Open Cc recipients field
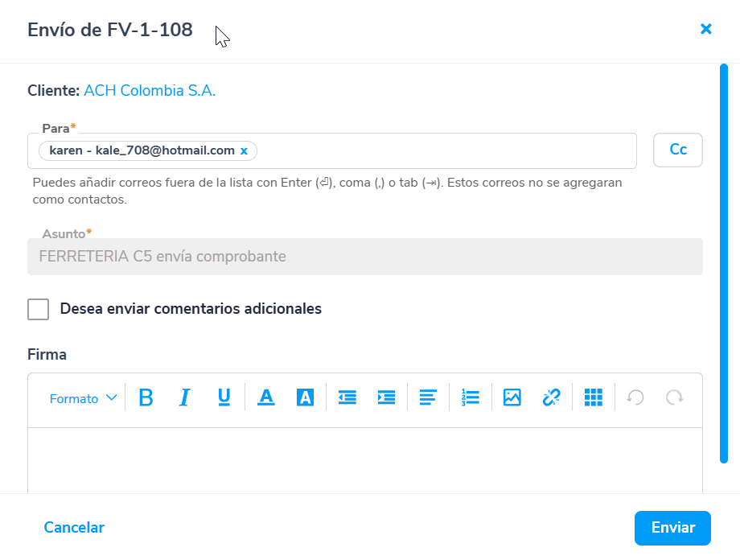The width and height of the screenshot is (740, 560). [678, 150]
